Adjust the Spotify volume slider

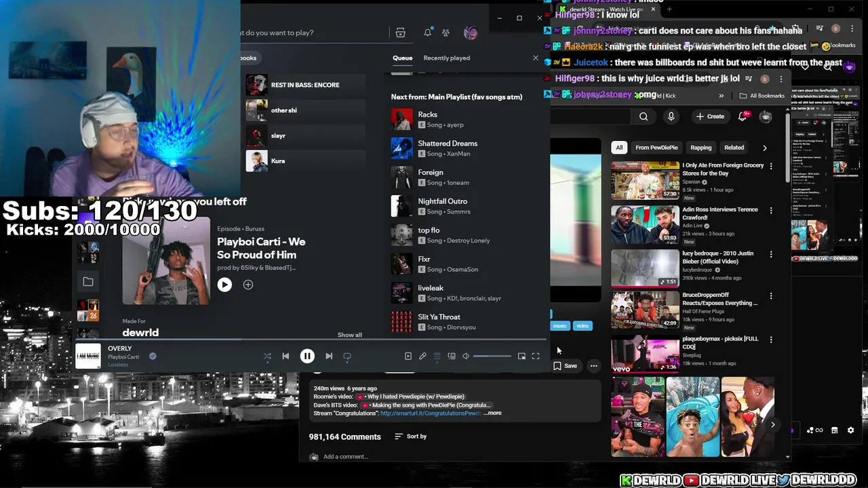(492, 356)
